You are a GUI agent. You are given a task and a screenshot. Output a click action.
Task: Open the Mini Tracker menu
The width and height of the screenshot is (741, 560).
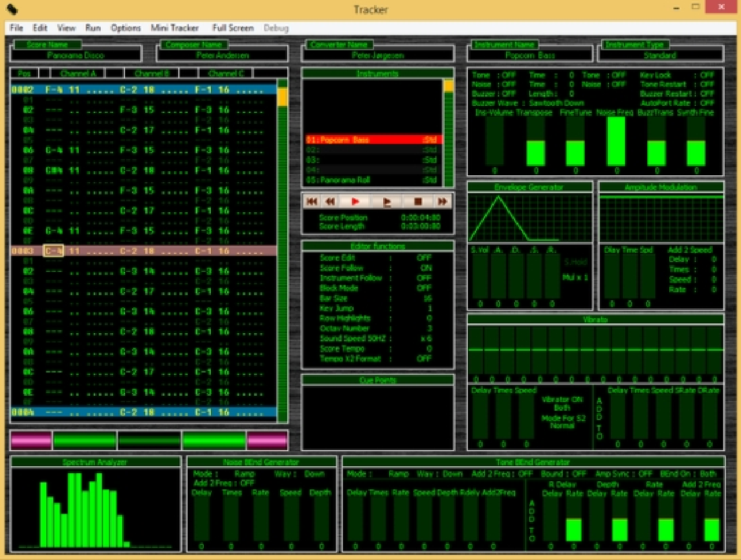(x=175, y=28)
